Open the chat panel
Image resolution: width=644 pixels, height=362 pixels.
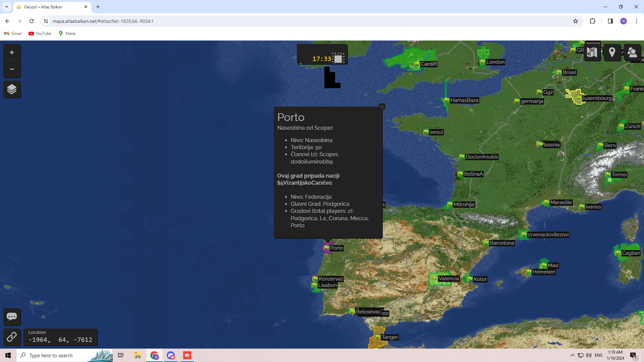[x=12, y=317]
